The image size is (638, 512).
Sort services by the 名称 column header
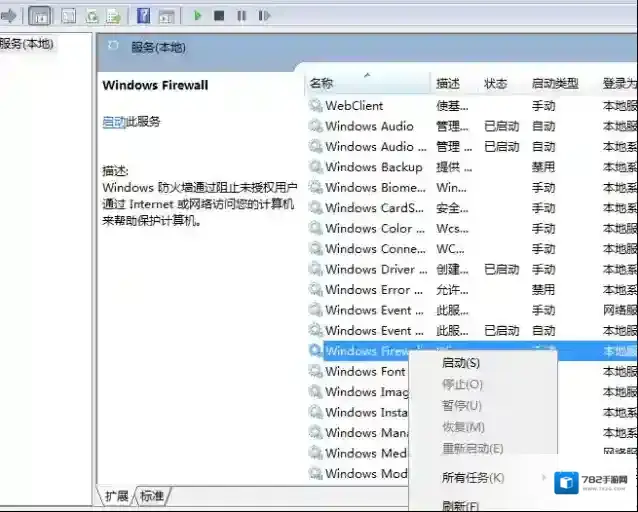click(322, 84)
